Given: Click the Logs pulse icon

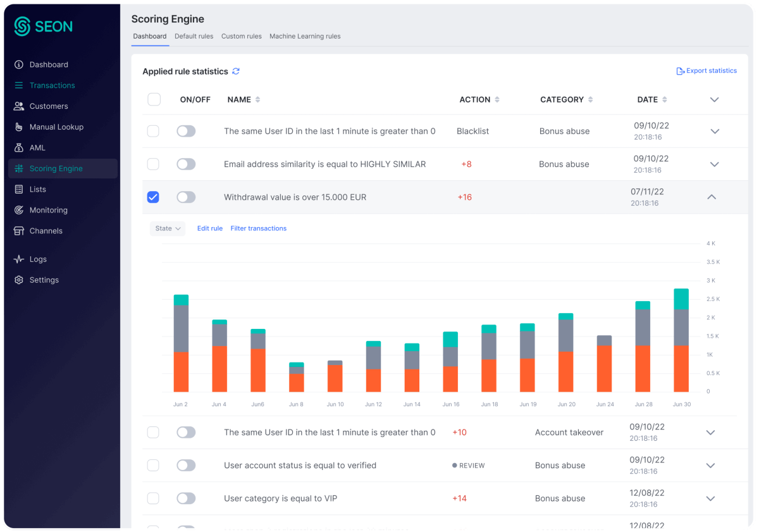Looking at the screenshot, I should tap(19, 259).
